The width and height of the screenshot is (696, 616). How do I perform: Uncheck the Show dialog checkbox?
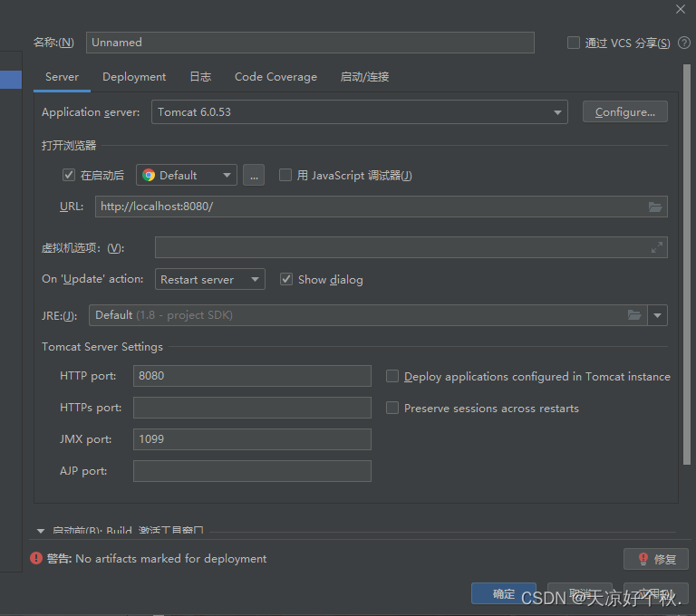pyautogui.click(x=286, y=279)
